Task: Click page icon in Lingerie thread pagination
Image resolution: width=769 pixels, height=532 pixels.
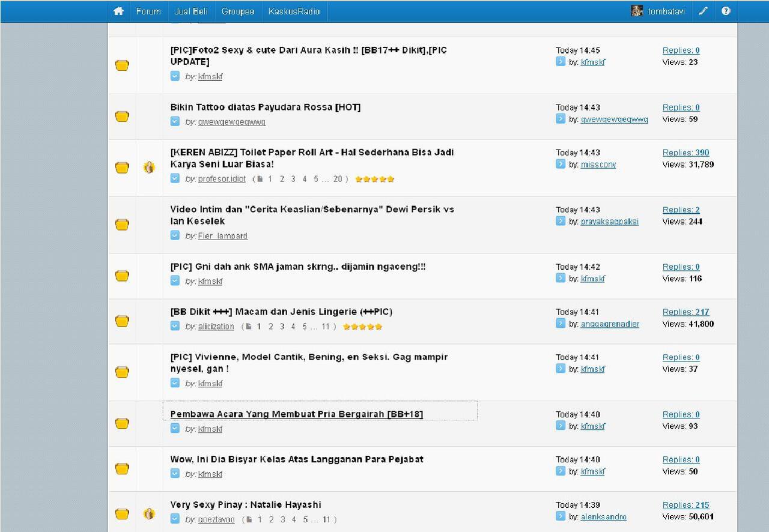Action: (x=248, y=327)
